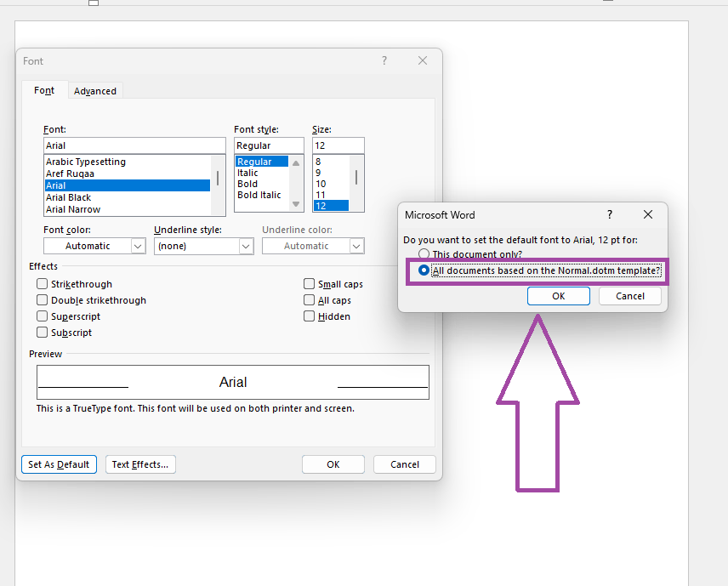Choose Arial Black from font list

pyautogui.click(x=128, y=197)
